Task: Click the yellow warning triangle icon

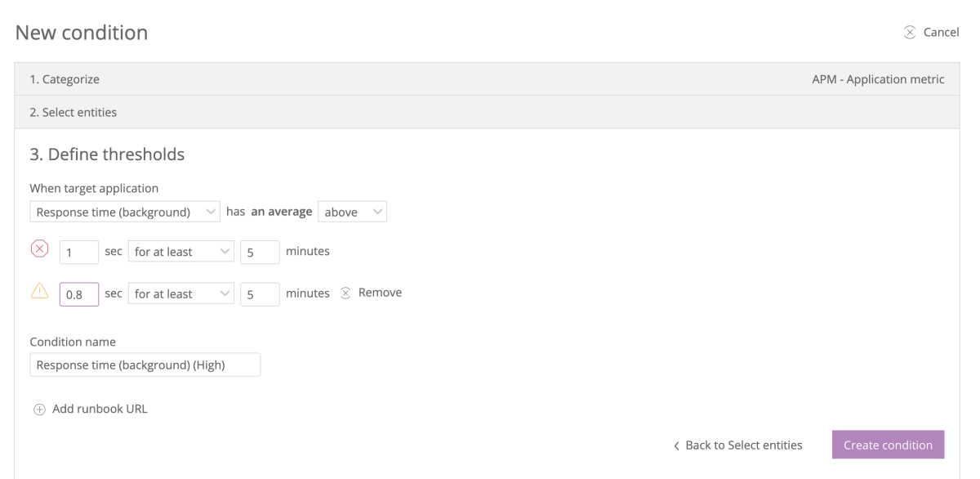Action: 39,292
